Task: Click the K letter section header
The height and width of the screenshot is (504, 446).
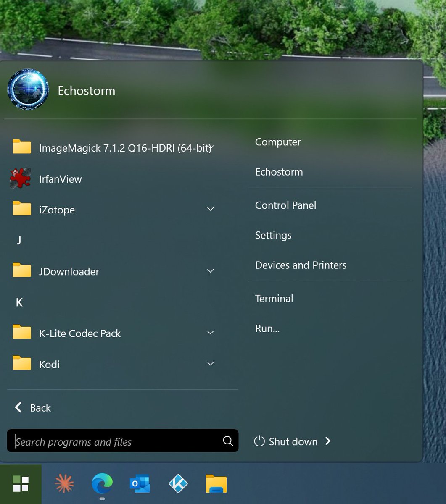Action: tap(19, 302)
